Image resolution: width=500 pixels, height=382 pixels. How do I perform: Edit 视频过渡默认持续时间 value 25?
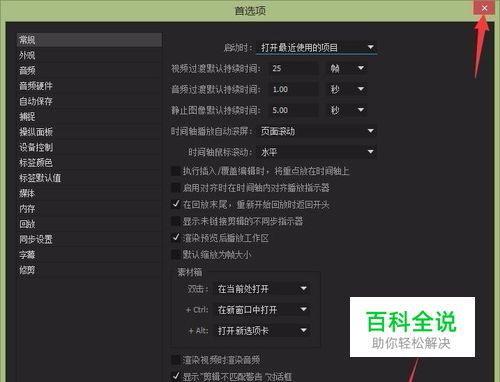[x=294, y=68]
